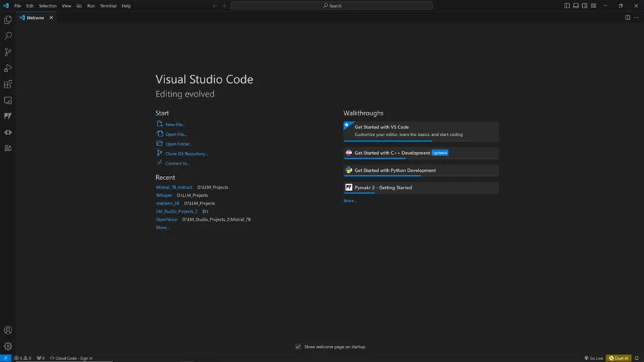Open the Accounts menu icon
This screenshot has width=644, height=362.
7,330
